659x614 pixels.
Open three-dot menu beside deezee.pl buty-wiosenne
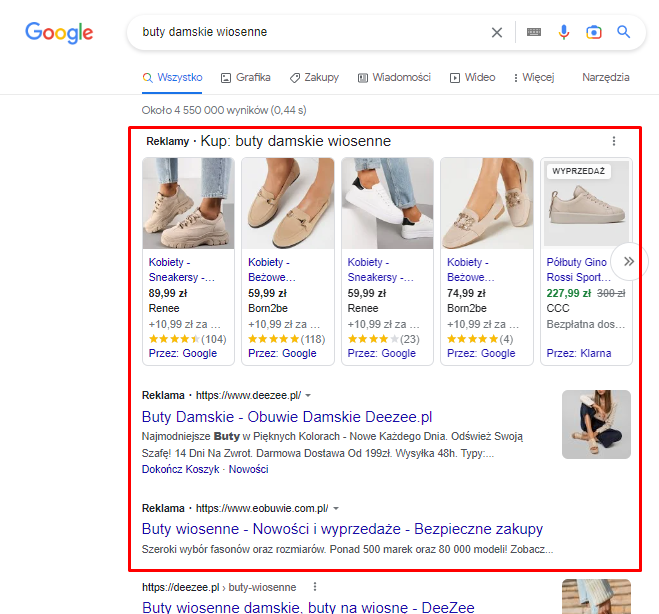coord(315,587)
